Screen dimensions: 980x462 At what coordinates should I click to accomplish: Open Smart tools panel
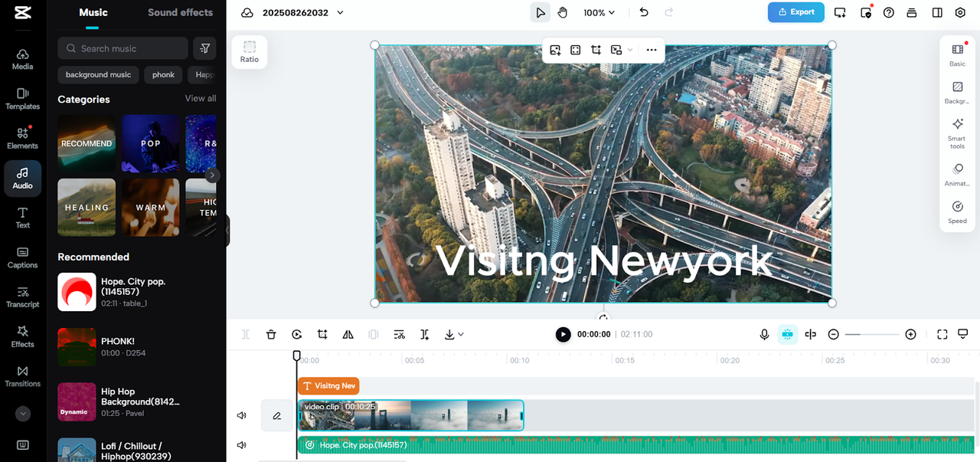tap(957, 133)
